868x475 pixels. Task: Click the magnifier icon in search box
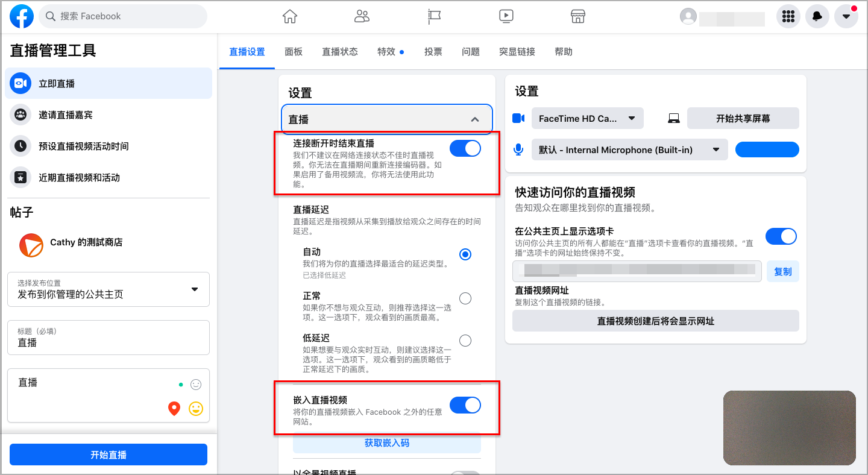[x=51, y=16]
